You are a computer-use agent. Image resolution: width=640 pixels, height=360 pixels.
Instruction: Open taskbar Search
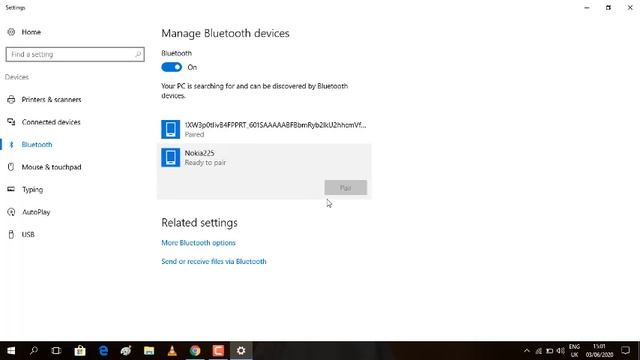[33, 351]
